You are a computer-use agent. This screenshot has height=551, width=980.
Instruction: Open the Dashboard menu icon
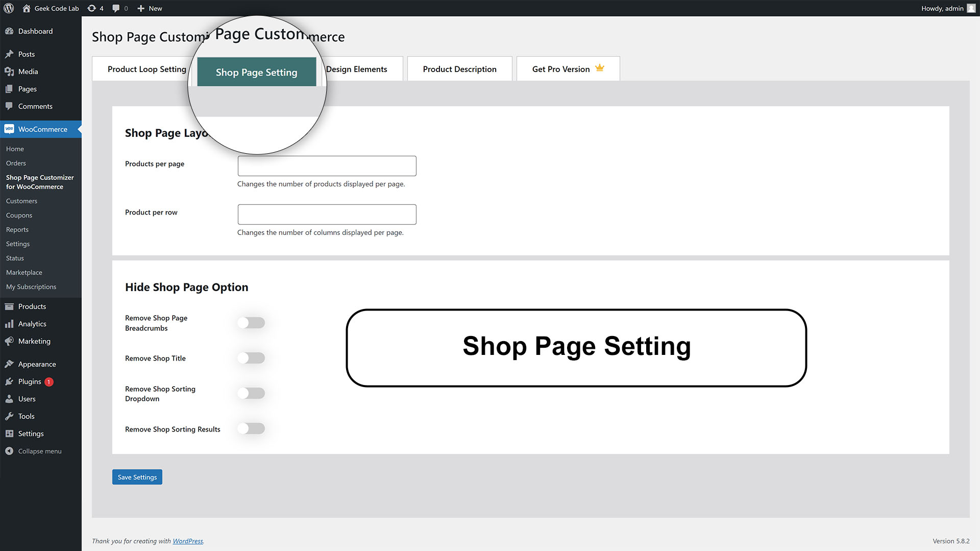(9, 31)
